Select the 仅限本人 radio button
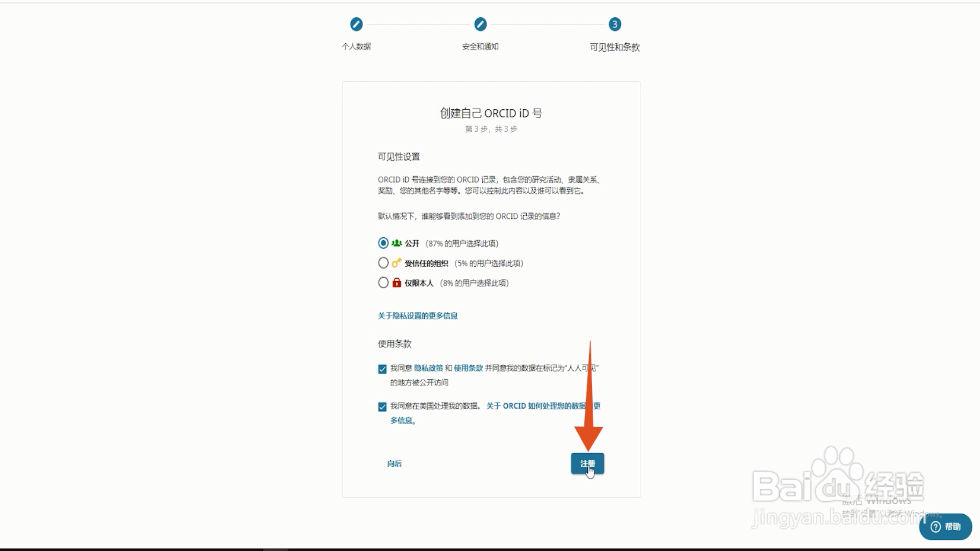 click(x=383, y=283)
